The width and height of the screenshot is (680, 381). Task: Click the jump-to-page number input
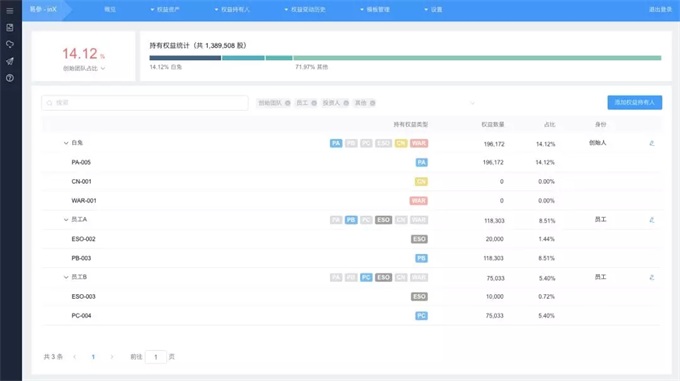pyautogui.click(x=156, y=357)
